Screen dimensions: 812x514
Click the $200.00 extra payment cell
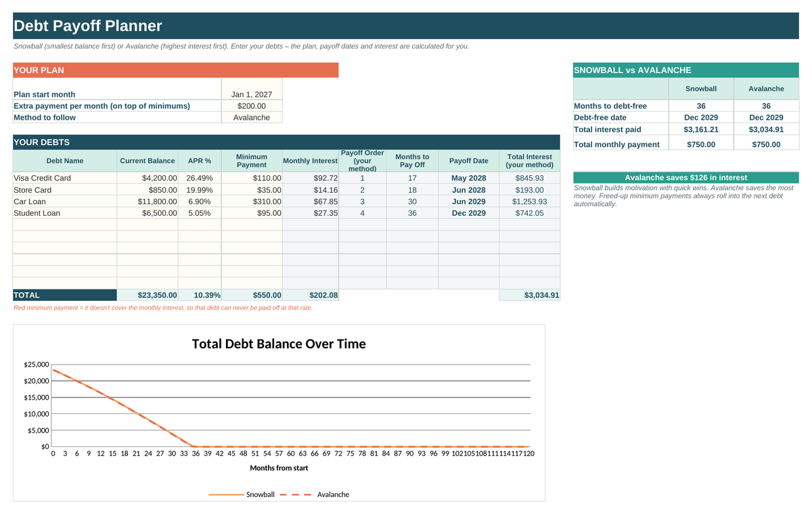point(252,106)
